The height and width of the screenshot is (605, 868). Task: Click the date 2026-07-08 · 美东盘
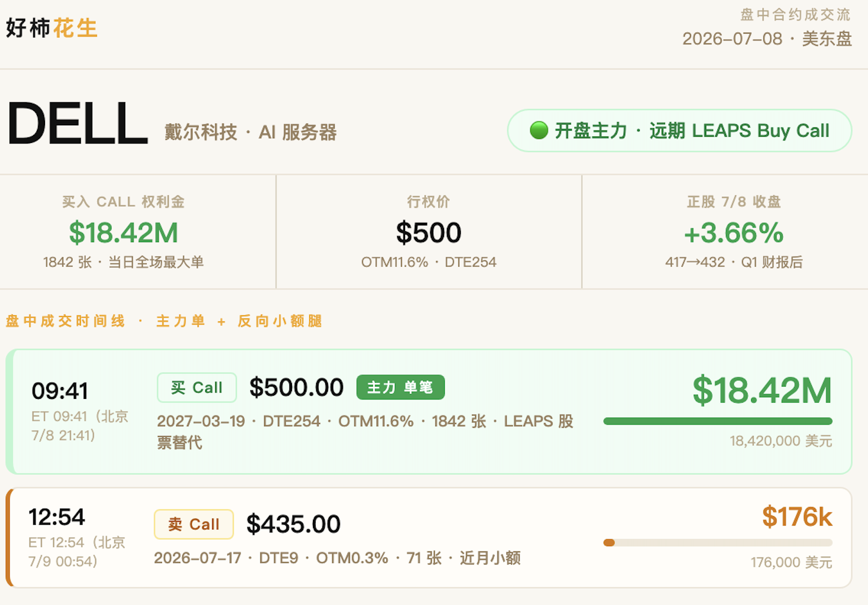[x=767, y=39]
